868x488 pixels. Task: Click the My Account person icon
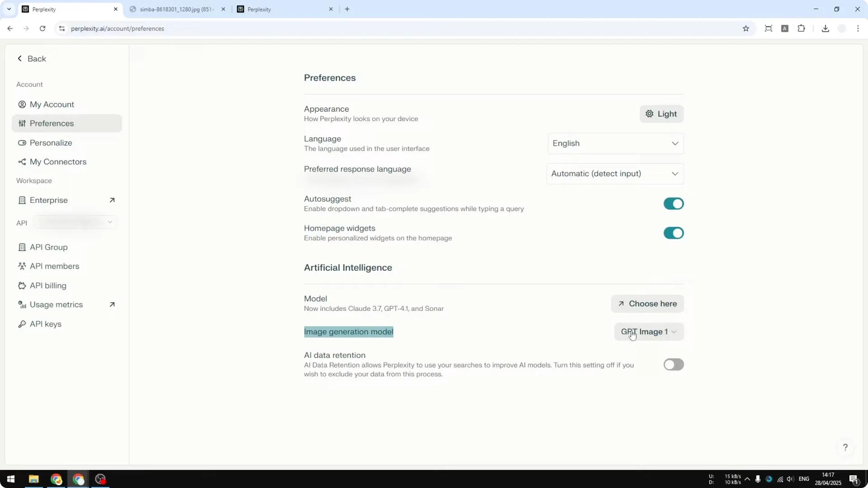22,104
